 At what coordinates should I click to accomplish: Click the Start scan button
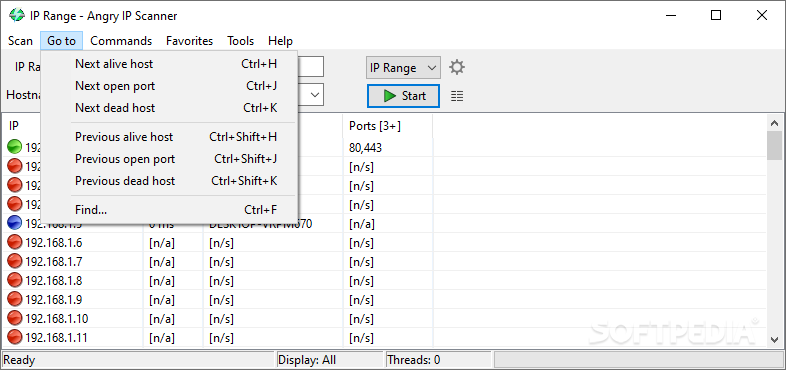404,96
